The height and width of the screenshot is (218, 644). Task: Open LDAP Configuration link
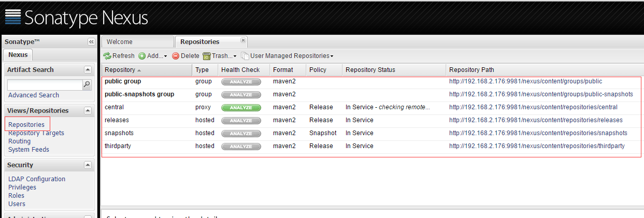pyautogui.click(x=37, y=179)
